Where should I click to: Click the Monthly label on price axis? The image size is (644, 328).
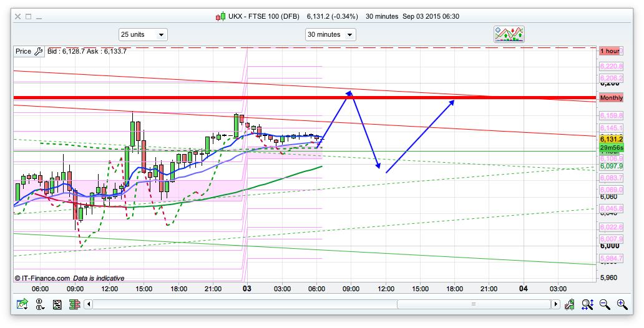point(611,98)
